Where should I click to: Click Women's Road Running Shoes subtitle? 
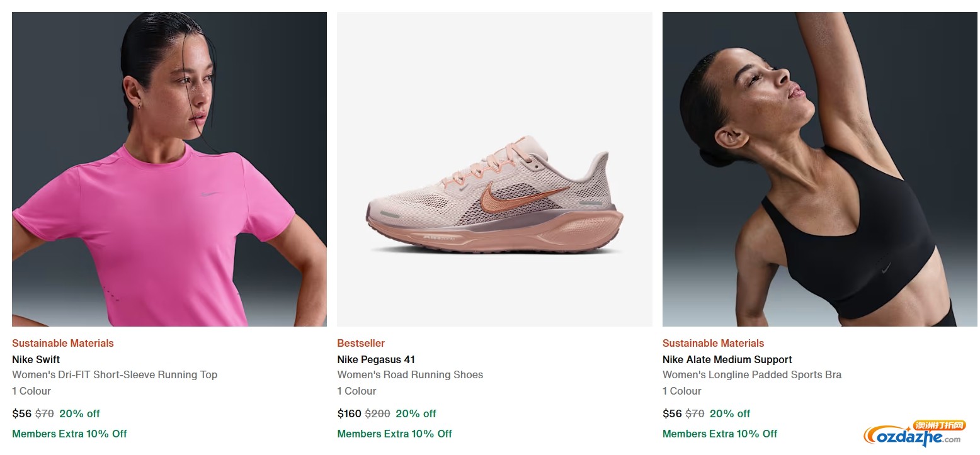[410, 374]
